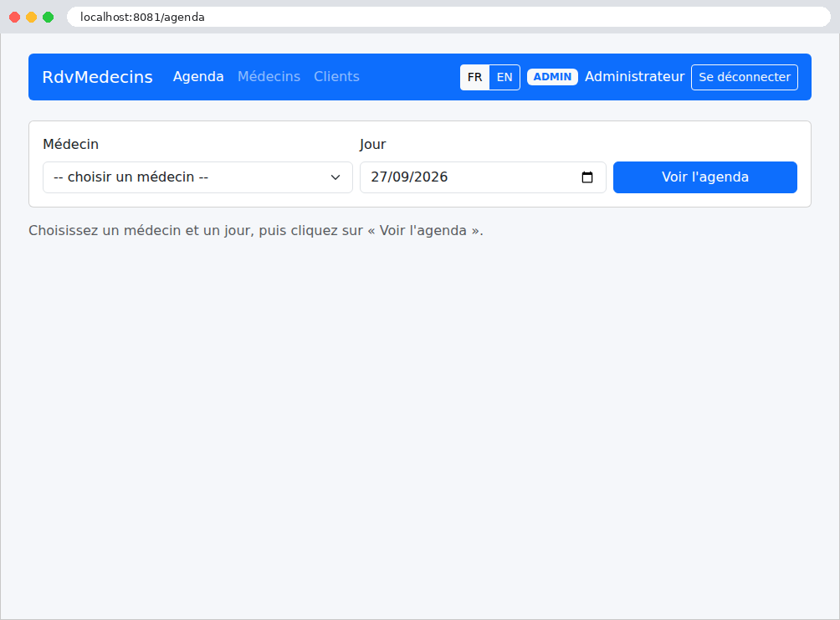Open the calendar picker icon in Jour field
The image size is (840, 620).
pyautogui.click(x=587, y=177)
